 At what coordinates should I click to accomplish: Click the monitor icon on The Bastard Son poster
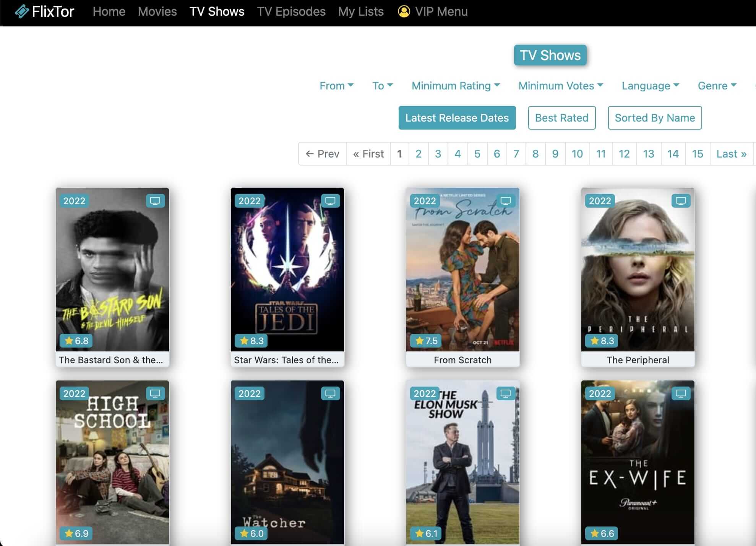pyautogui.click(x=155, y=200)
